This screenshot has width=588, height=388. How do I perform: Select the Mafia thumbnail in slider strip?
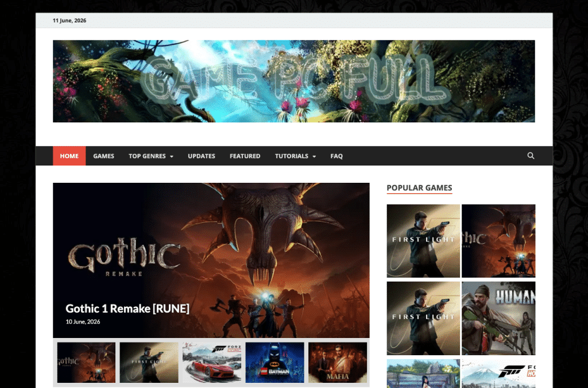pos(338,363)
